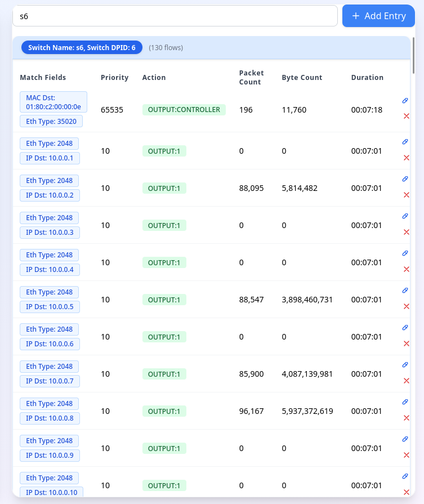Click the delete icon on the 10.0.0.10 flow
This screenshot has width=424, height=504.
point(406,492)
